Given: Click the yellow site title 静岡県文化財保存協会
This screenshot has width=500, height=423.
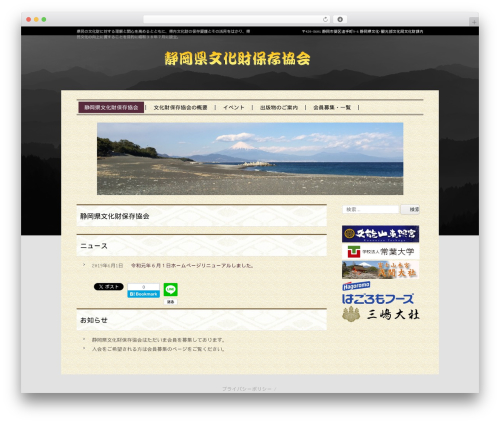Looking at the screenshot, I should coord(237,59).
